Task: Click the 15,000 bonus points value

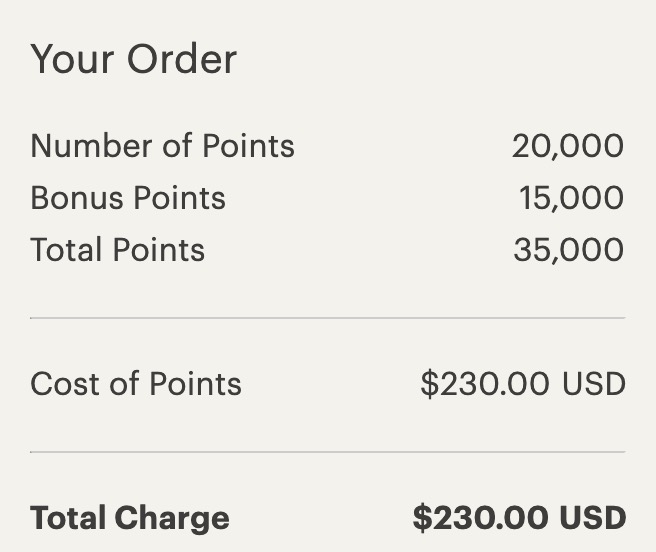Action: (x=571, y=198)
